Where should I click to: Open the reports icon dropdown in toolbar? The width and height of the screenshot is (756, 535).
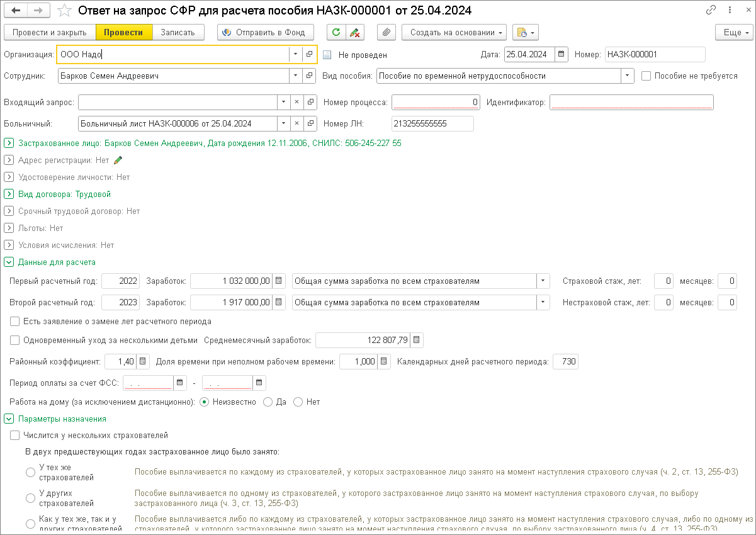526,33
